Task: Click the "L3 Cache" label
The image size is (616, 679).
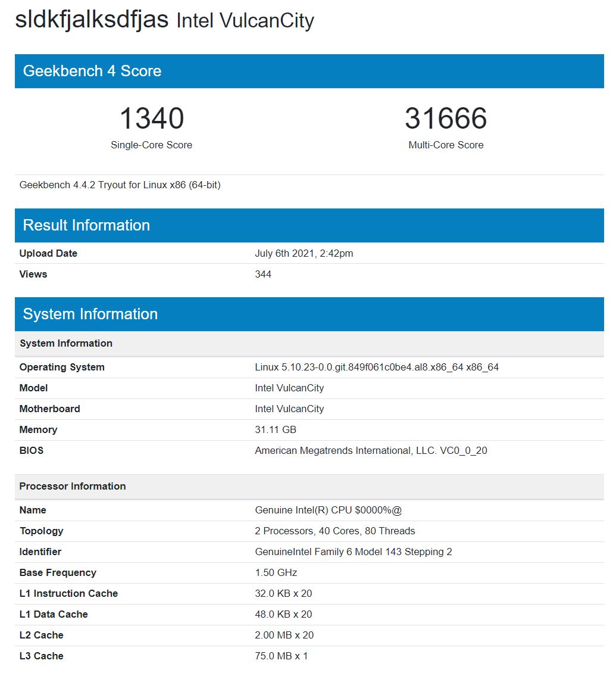Action: (x=41, y=656)
